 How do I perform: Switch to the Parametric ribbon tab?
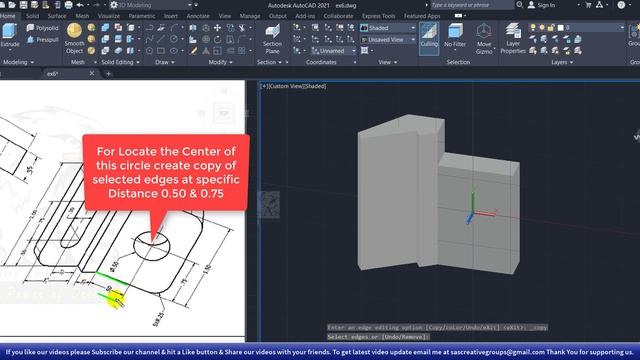pos(142,16)
